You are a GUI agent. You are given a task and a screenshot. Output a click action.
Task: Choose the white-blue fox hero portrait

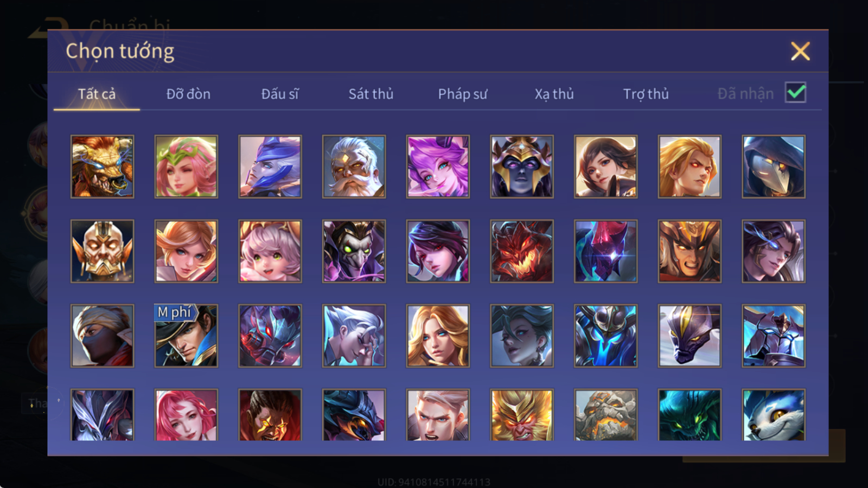774,415
